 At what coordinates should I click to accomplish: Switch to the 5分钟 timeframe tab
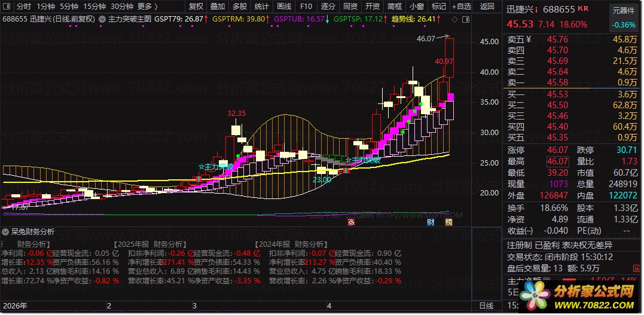pyautogui.click(x=69, y=7)
